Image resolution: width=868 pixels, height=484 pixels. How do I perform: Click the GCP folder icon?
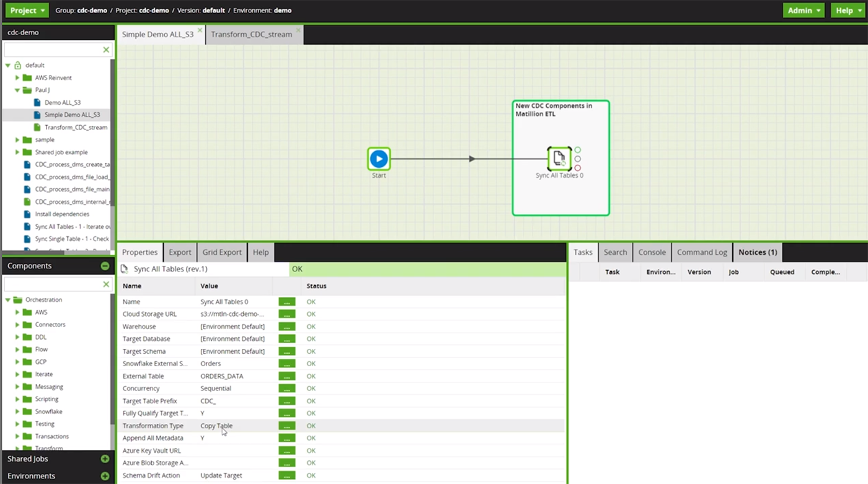pyautogui.click(x=27, y=362)
